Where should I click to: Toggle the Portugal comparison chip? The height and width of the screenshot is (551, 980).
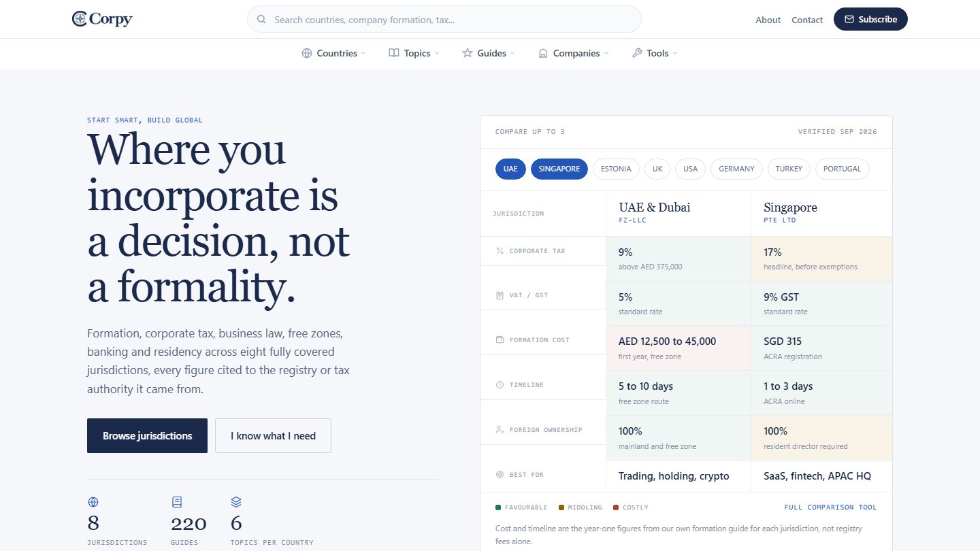coord(843,169)
